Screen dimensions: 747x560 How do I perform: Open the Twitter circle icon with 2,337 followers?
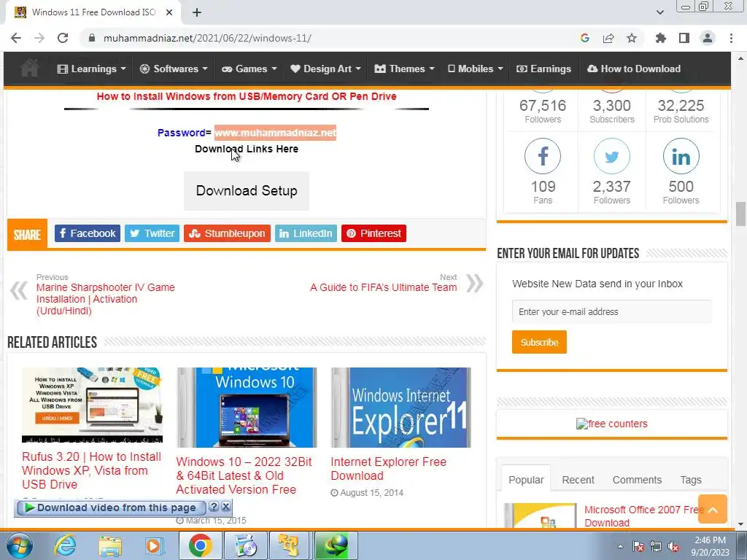click(612, 156)
